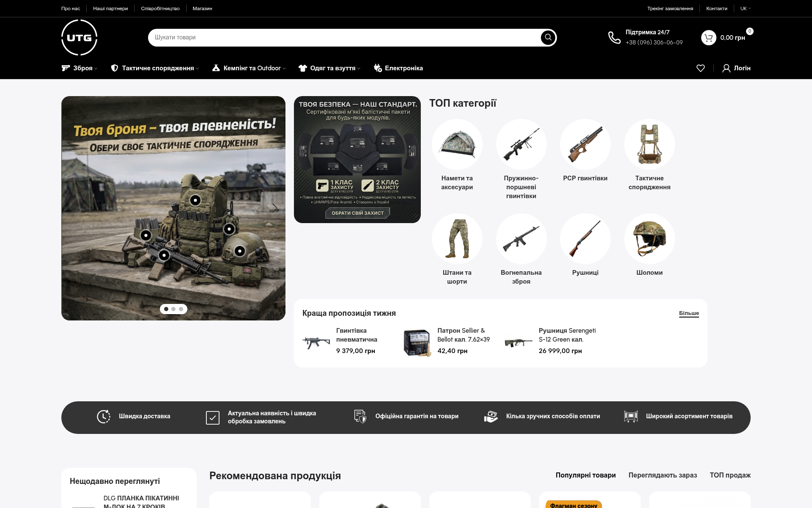Expand Тактичне спорядження navigation menu
The image size is (812, 508).
(x=155, y=68)
